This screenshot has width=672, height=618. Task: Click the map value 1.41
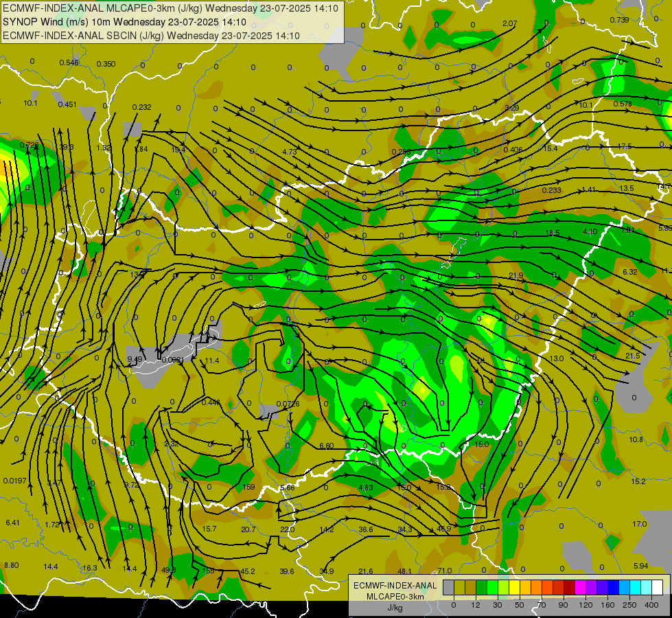(588, 190)
